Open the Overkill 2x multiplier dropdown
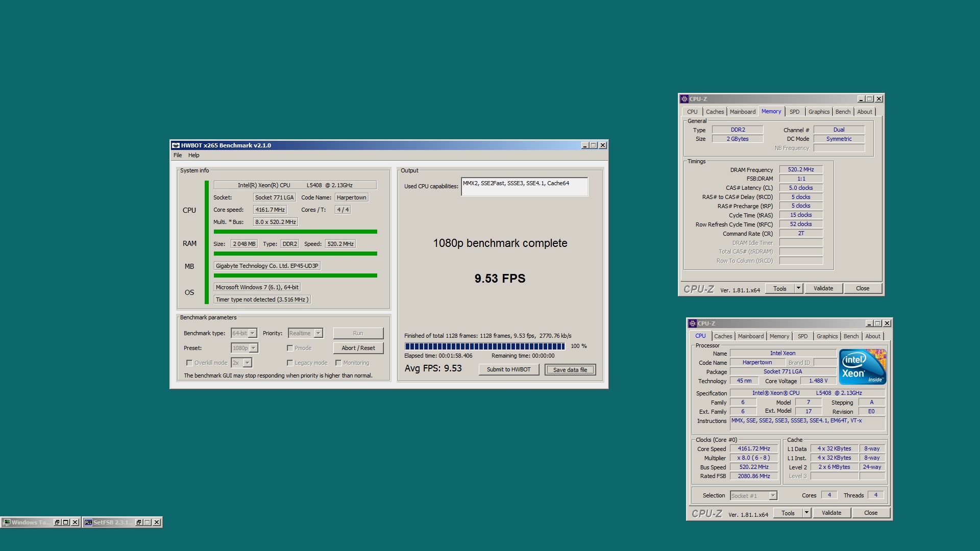 point(248,363)
